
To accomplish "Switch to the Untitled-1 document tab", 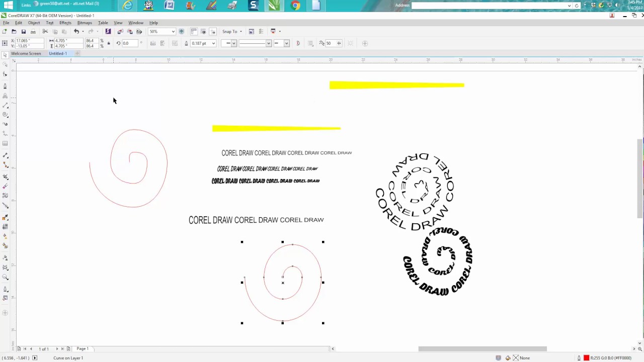I will [x=58, y=53].
